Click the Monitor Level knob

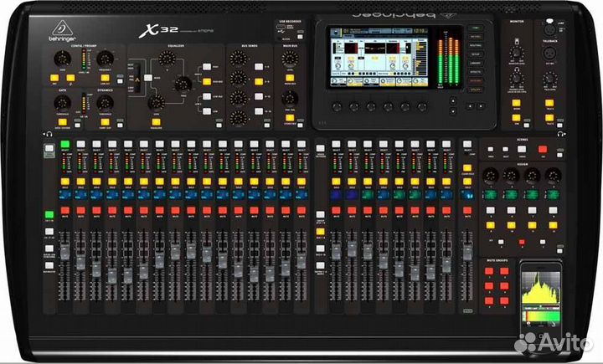click(517, 53)
